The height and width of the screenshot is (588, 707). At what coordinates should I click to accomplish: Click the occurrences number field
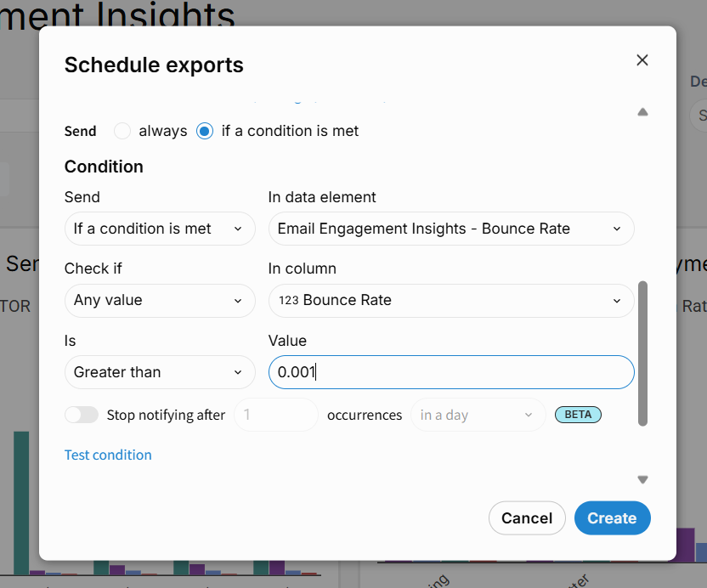(x=275, y=415)
